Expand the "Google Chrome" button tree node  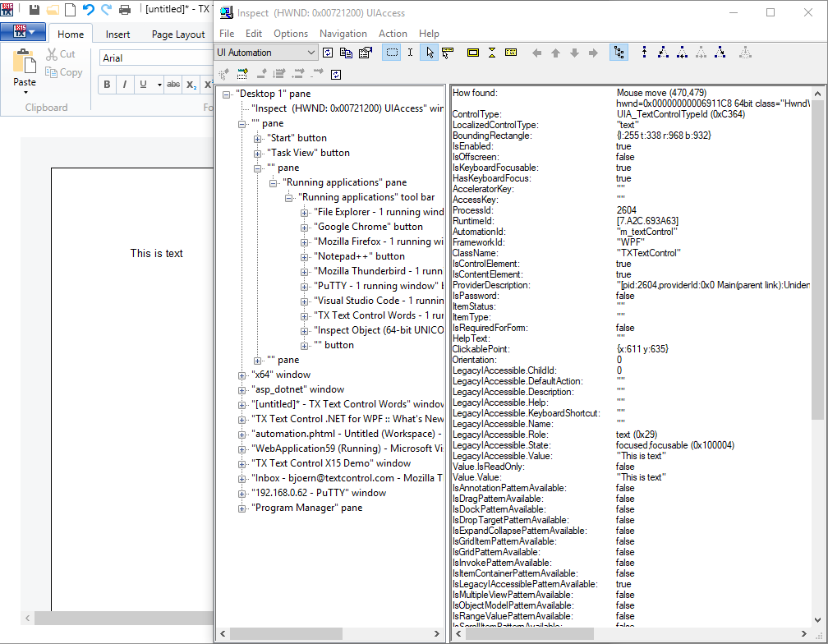pyautogui.click(x=305, y=227)
